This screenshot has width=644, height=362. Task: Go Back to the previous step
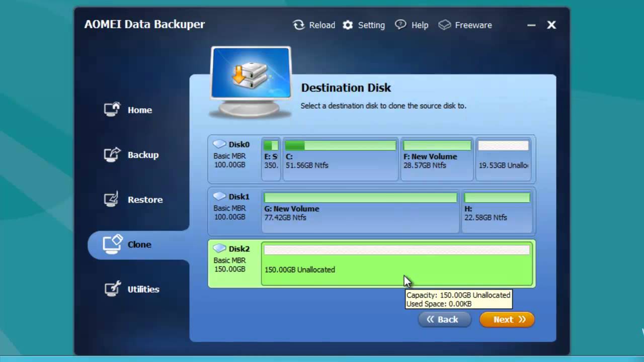coord(444,319)
